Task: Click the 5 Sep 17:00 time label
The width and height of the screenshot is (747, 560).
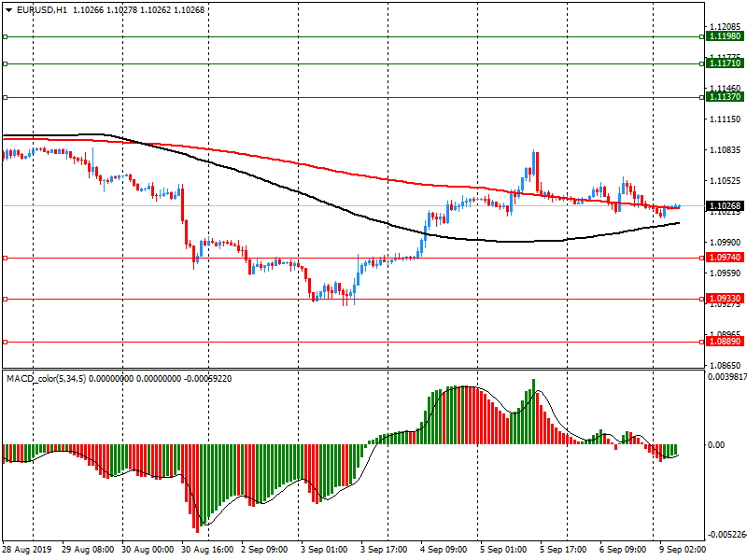Action: 563,549
